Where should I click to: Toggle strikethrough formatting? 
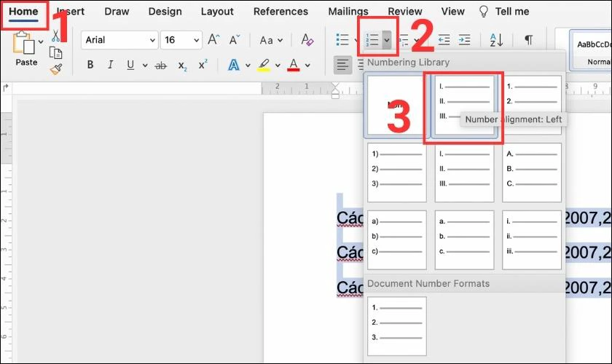(x=161, y=66)
